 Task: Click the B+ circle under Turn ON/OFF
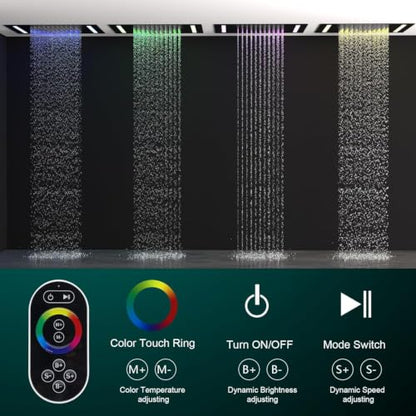click(249, 369)
